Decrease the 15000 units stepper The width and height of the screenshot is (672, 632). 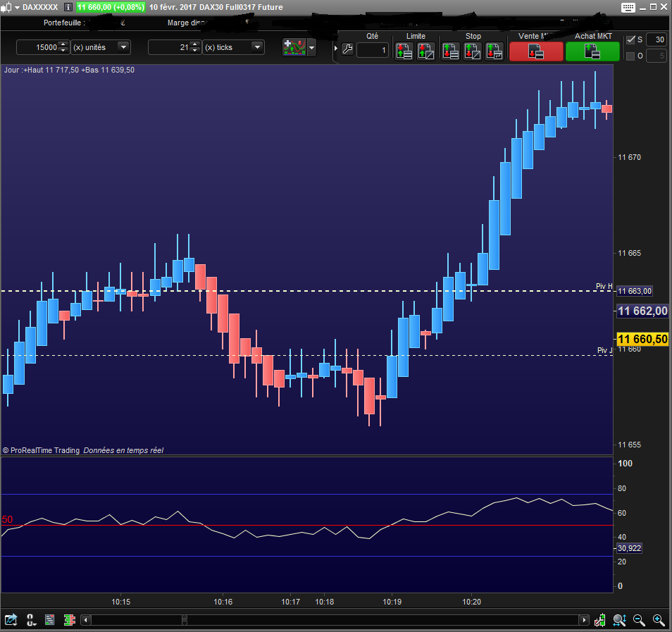pyautogui.click(x=63, y=51)
